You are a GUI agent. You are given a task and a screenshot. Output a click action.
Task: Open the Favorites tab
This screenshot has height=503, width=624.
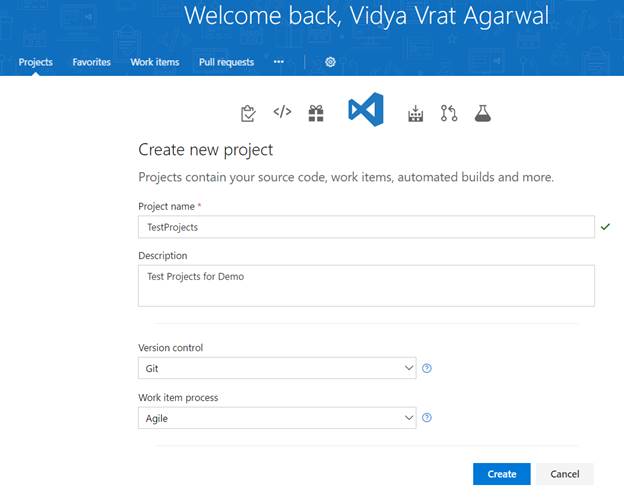tap(92, 62)
